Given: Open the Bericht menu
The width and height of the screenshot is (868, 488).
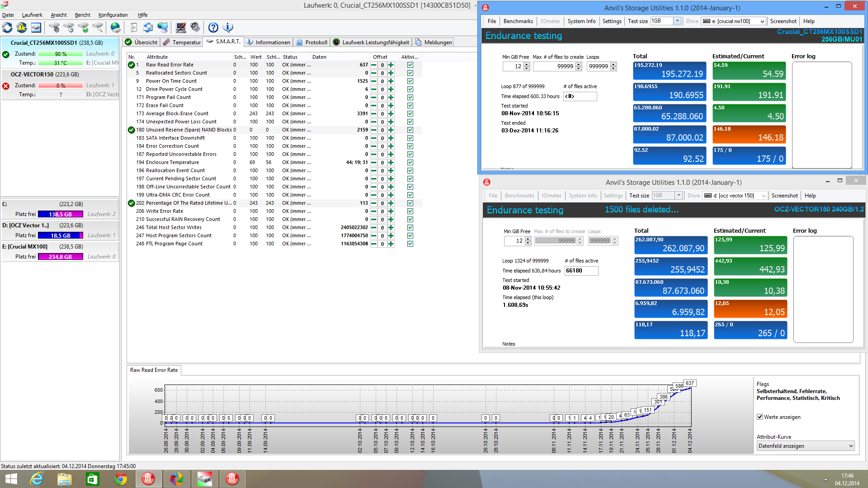Looking at the screenshot, I should (x=82, y=15).
